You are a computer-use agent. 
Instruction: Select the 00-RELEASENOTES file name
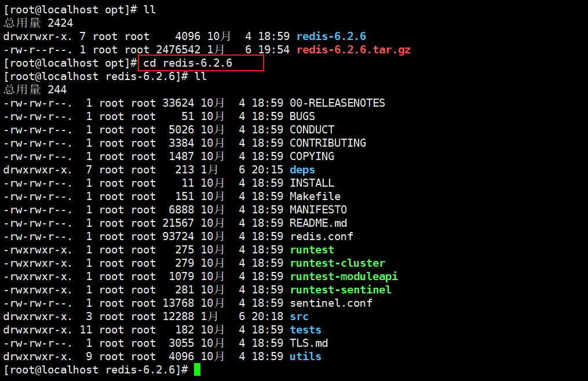click(337, 103)
